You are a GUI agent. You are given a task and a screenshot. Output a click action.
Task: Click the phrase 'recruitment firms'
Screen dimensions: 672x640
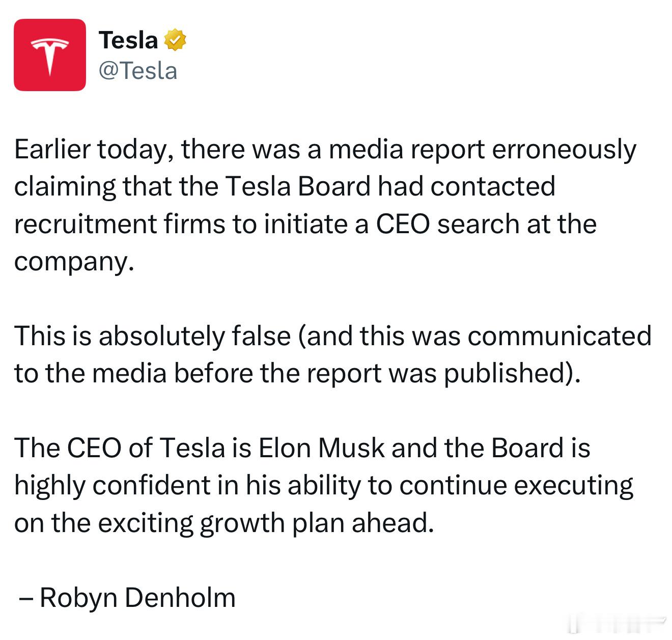pos(120,224)
